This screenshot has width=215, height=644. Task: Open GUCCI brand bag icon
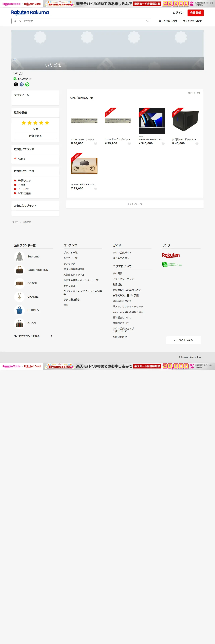(19, 324)
